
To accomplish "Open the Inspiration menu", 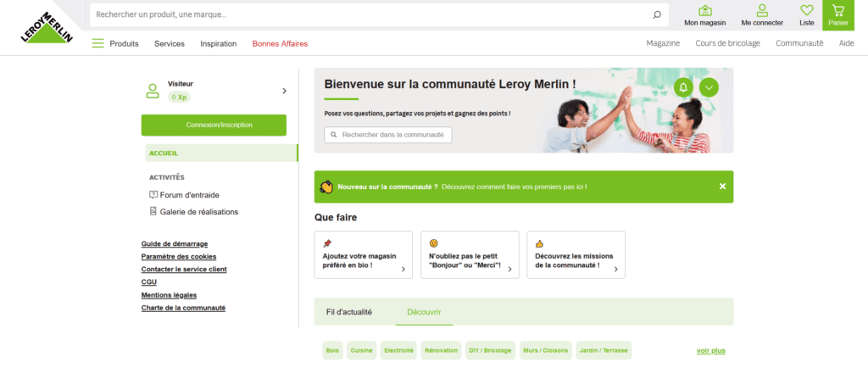I will [x=218, y=44].
